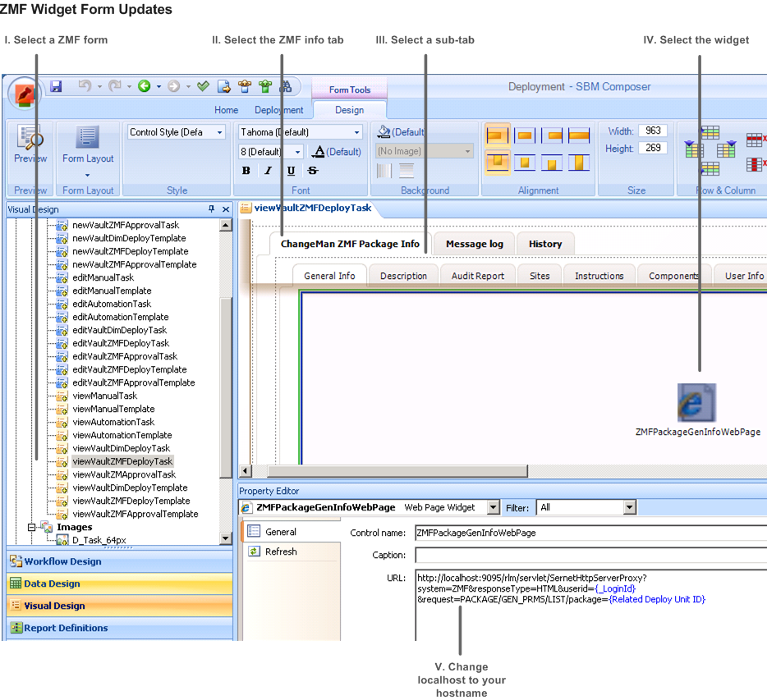Save with the floppy disk icon
The image size is (767, 700).
tap(57, 86)
